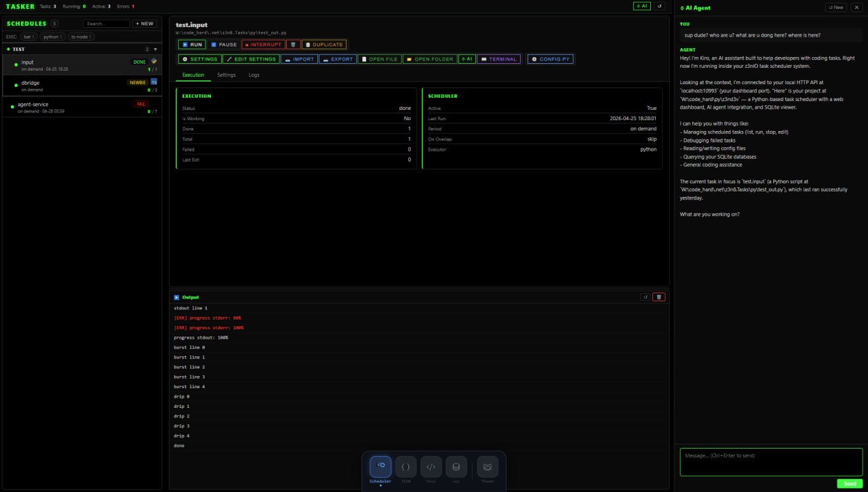Screen dimensions: 868x492
Task: Click the delete trash icon beside Interrupt
Action: pos(293,45)
